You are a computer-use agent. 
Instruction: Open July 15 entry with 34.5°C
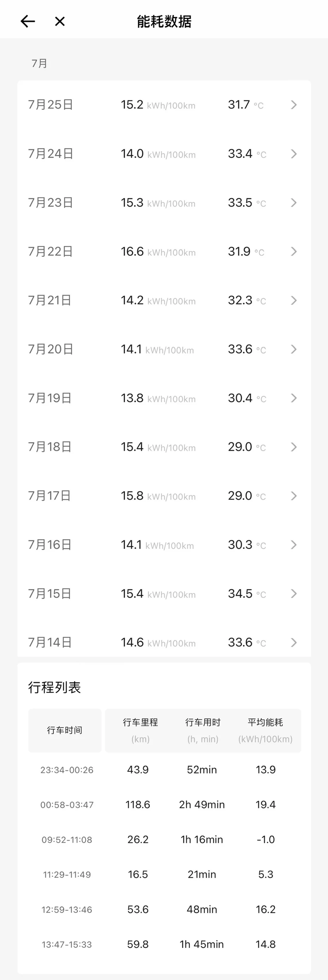pos(164,593)
